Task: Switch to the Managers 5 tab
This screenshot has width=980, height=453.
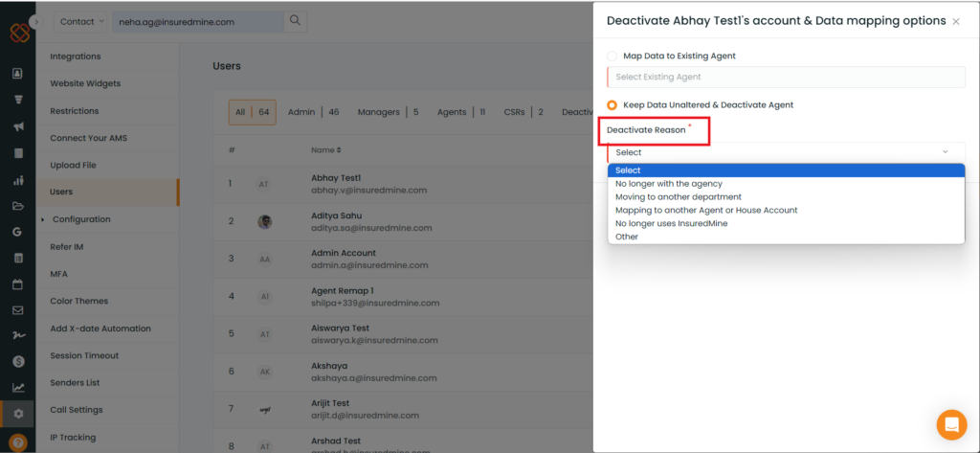Action: click(389, 112)
